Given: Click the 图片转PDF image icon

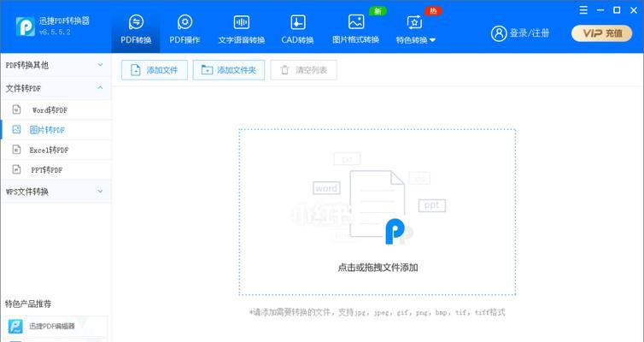Looking at the screenshot, I should 16,129.
